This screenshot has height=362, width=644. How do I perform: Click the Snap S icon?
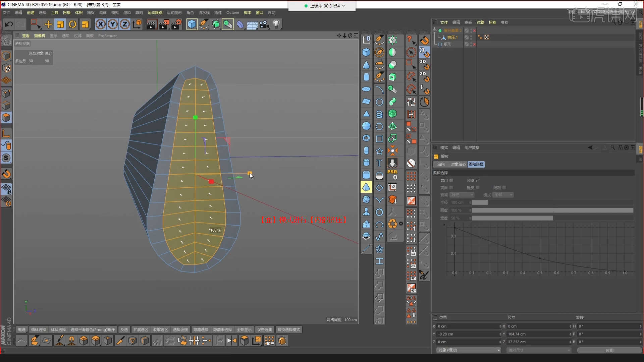point(6,158)
